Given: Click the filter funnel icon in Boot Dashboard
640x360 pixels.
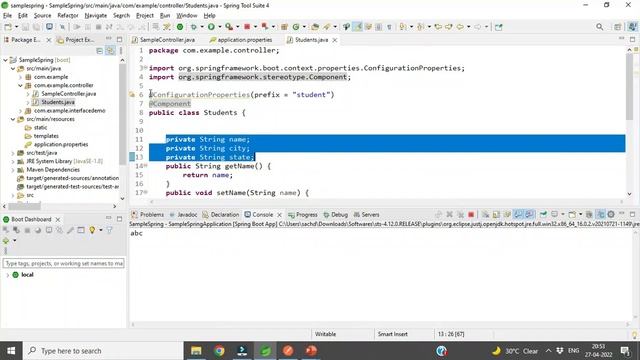Looking at the screenshot, I should (109, 230).
